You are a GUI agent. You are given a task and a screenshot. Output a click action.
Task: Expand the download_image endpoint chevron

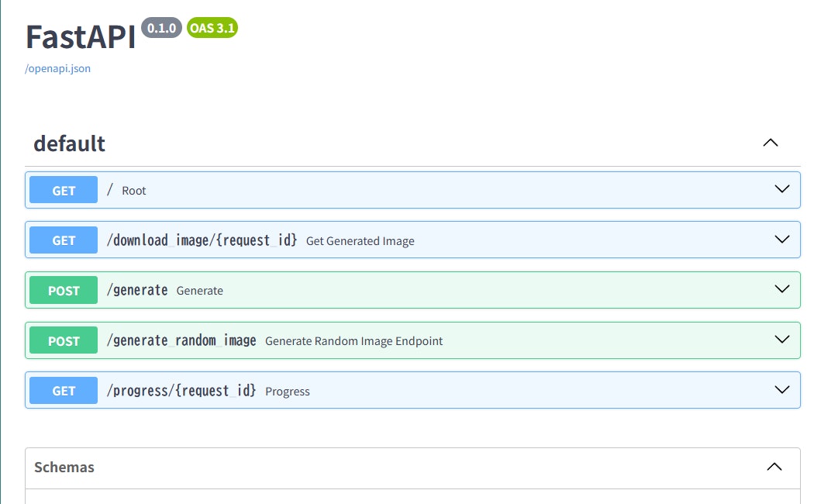pyautogui.click(x=781, y=240)
